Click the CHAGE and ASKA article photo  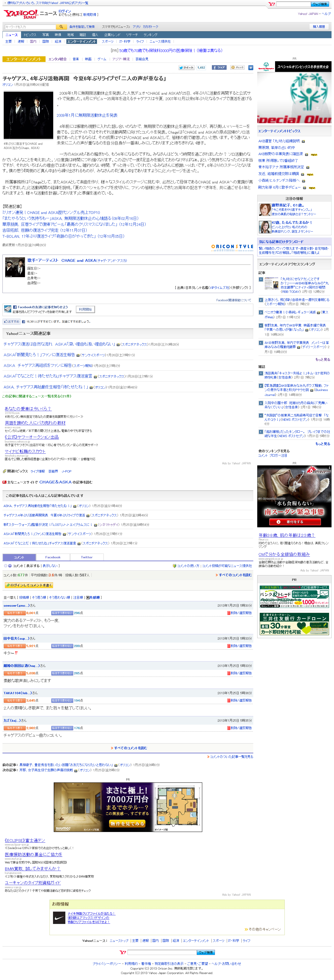pyautogui.click(x=28, y=115)
